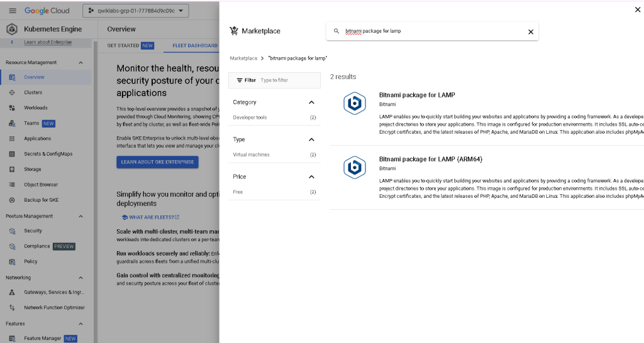This screenshot has height=343, width=644.
Task: Click in the Marketplace search field
Action: click(x=433, y=31)
